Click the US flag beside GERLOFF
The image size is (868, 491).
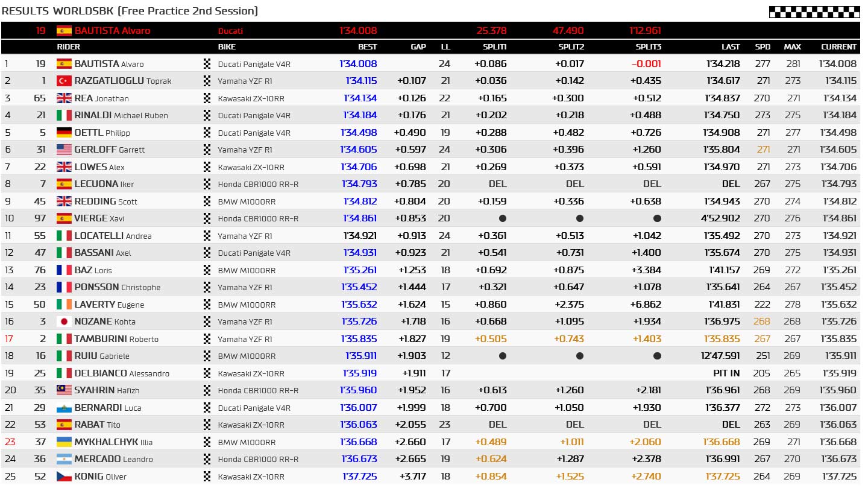click(x=64, y=150)
